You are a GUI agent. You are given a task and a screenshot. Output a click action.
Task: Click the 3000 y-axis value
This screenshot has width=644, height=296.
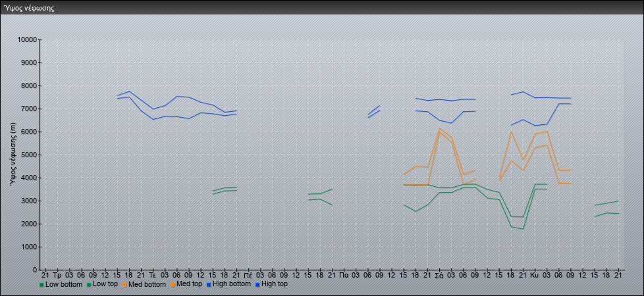(x=29, y=201)
